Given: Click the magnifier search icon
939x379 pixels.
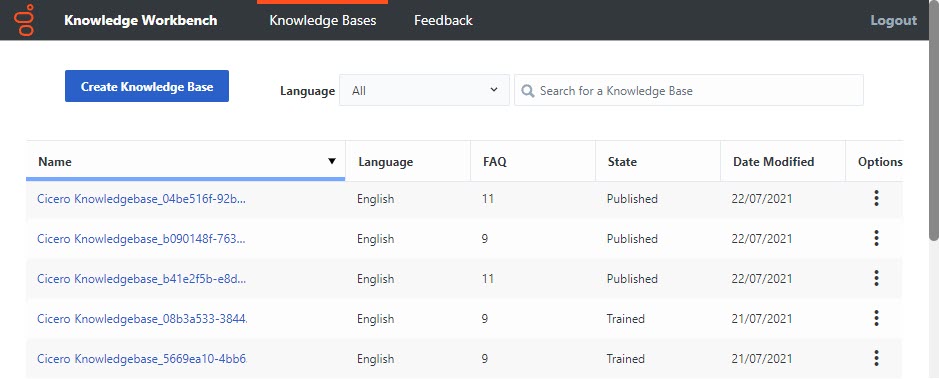Looking at the screenshot, I should (x=528, y=91).
